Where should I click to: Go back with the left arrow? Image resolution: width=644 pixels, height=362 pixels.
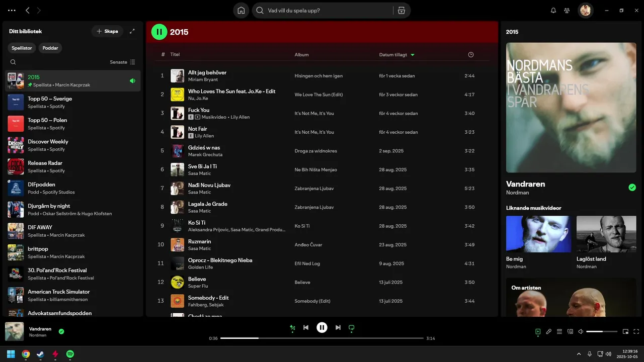pos(28,10)
